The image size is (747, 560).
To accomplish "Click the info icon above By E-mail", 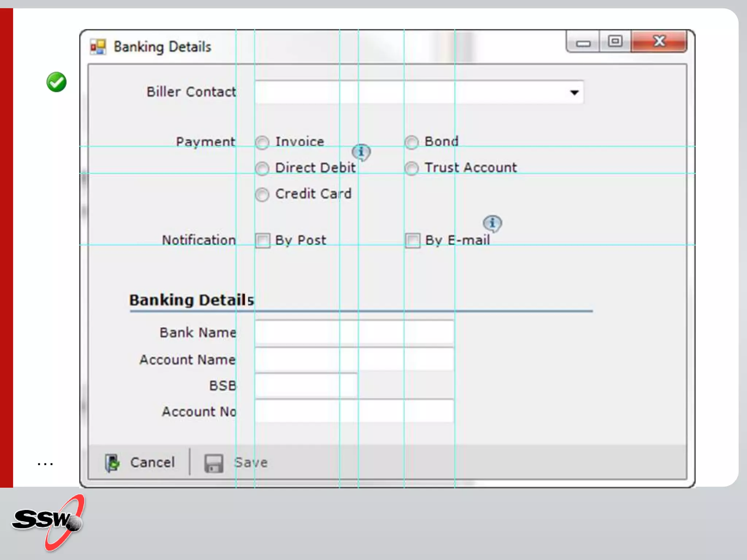I will click(x=492, y=223).
